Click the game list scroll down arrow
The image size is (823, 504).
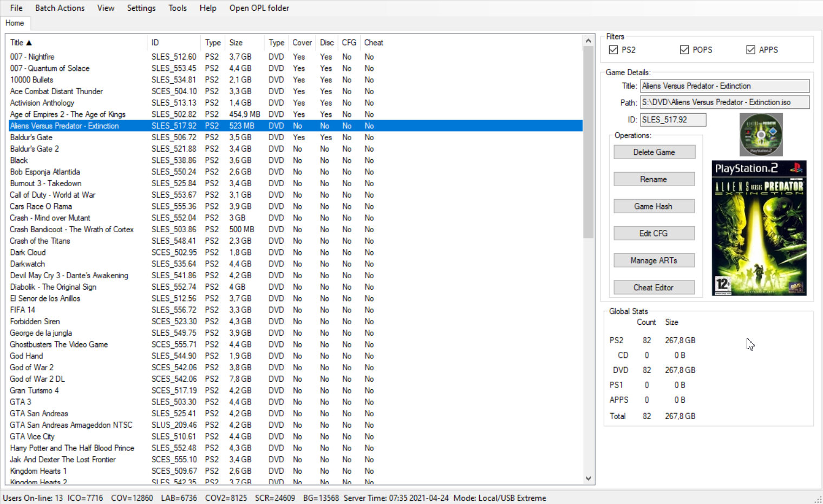click(x=589, y=479)
